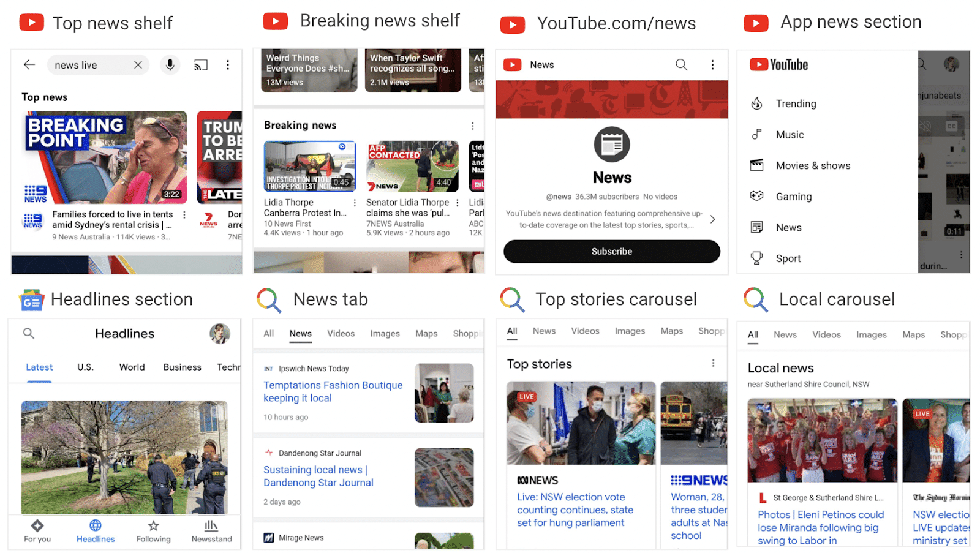The height and width of the screenshot is (553, 980).
Task: Select the Videos tab in the Top stories panel
Action: click(585, 331)
